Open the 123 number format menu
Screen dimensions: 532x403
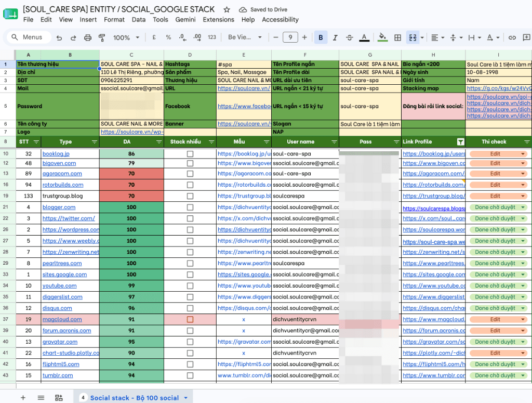212,37
